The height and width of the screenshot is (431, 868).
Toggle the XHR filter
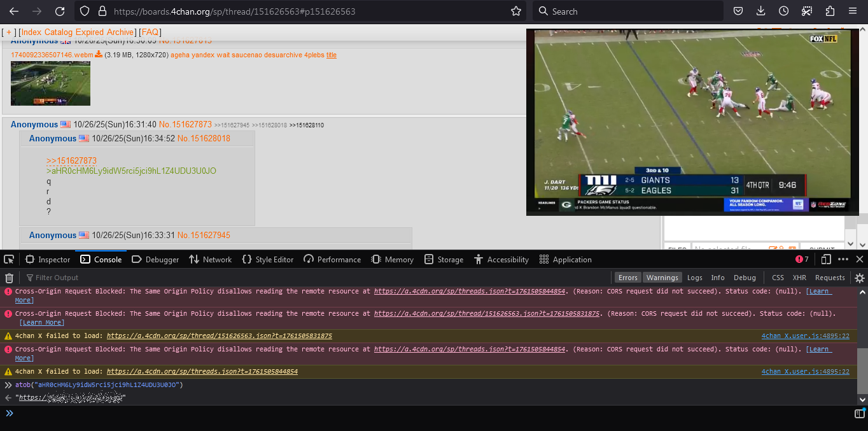click(799, 278)
